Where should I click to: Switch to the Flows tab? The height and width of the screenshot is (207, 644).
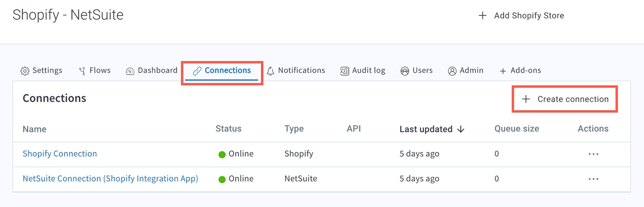pyautogui.click(x=100, y=70)
